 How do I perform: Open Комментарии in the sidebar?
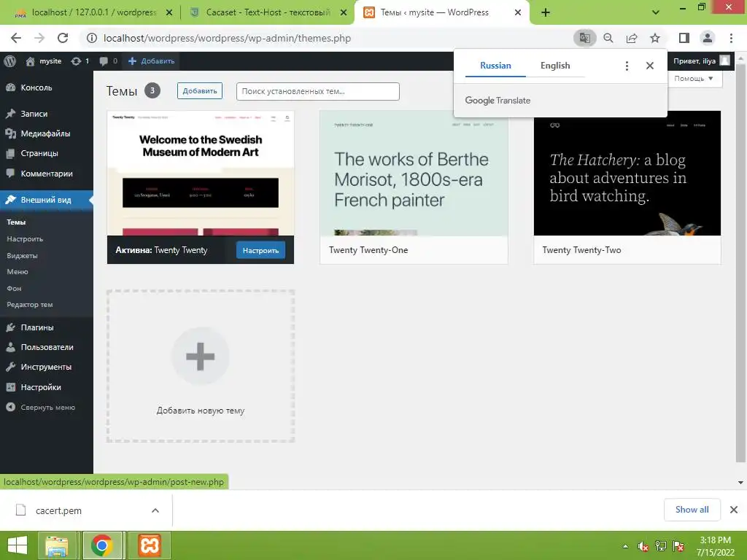click(46, 174)
